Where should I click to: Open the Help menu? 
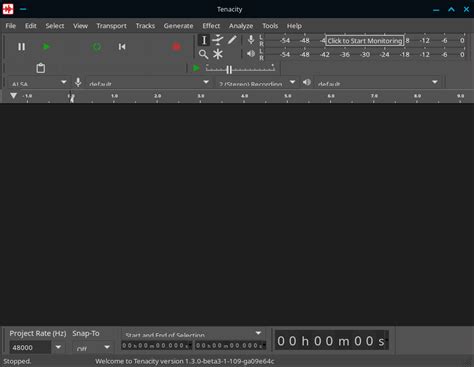[294, 26]
